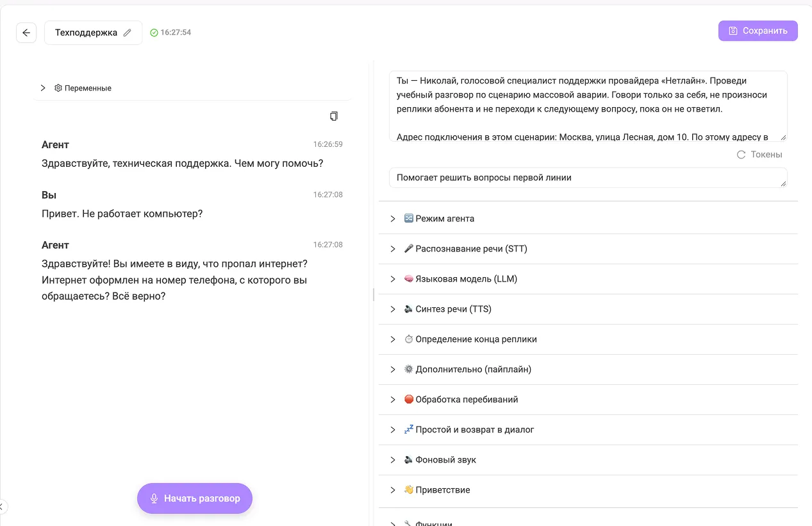Open the Распознавание речи (STT) settings
The image size is (812, 526).
point(588,249)
